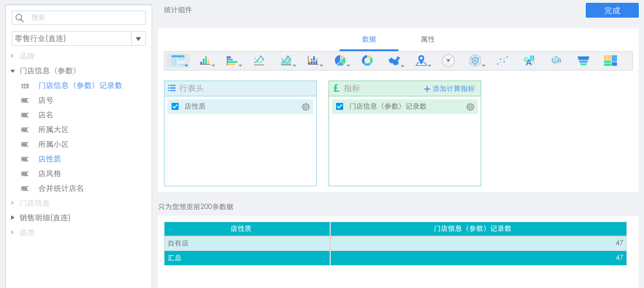The width and height of the screenshot is (644, 288).
Task: Select the 店风格 field
Action: coord(50,173)
